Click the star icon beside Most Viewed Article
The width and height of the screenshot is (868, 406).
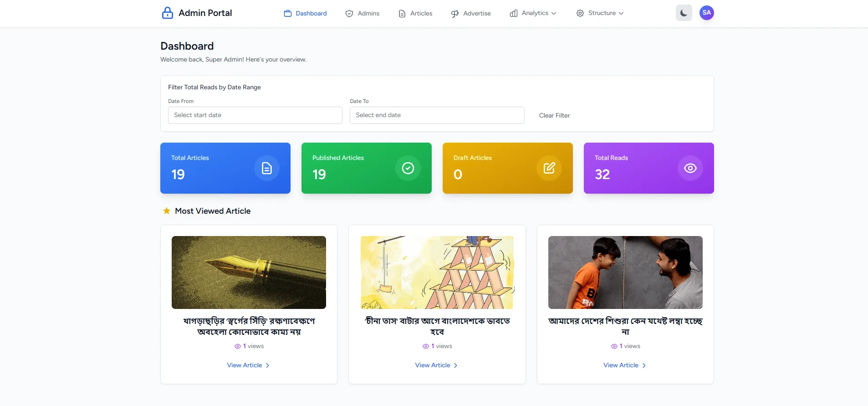coord(167,211)
